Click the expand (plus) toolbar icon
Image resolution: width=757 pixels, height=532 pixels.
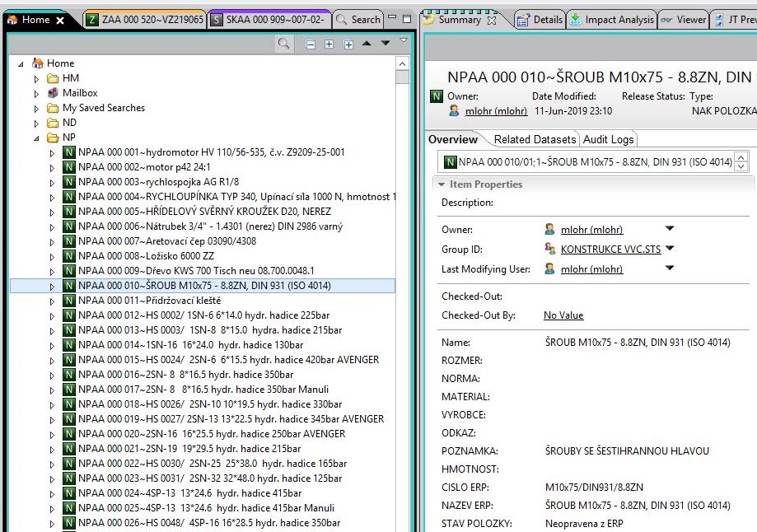click(329, 44)
